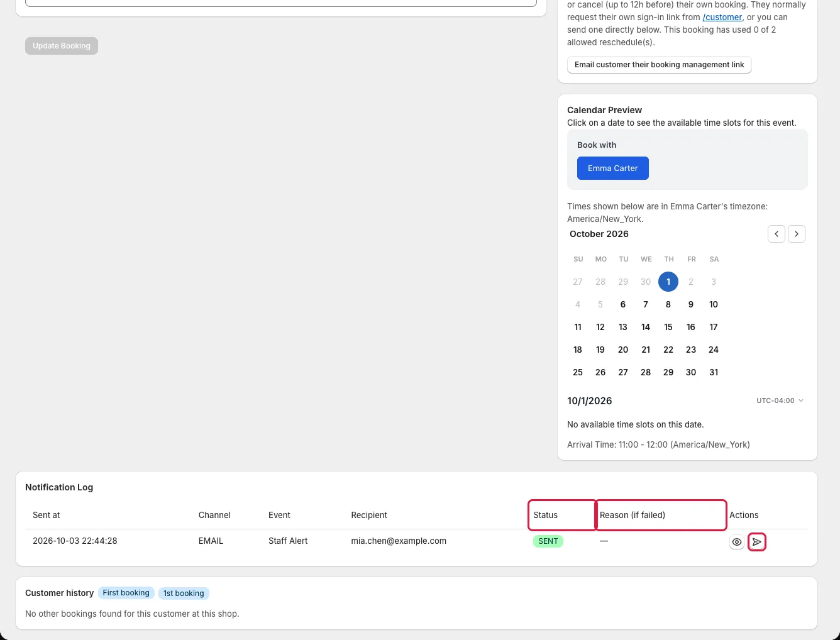840x640 pixels.
Task: Click October 24 date
Action: tap(714, 350)
